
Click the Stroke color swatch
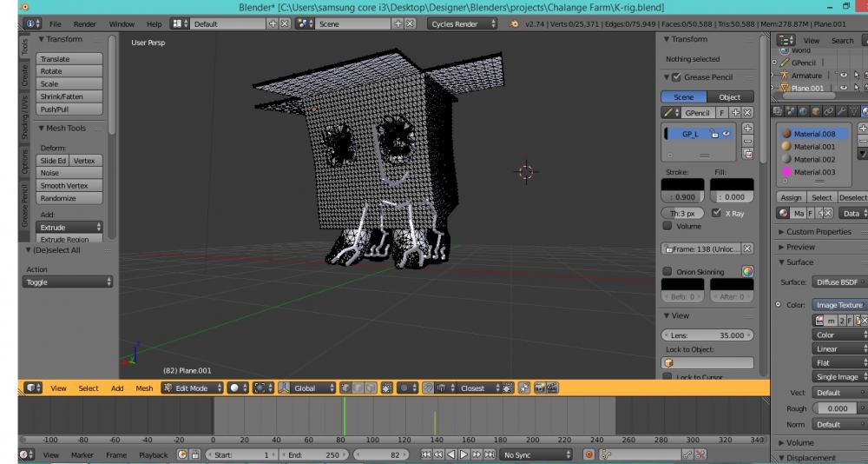point(682,184)
